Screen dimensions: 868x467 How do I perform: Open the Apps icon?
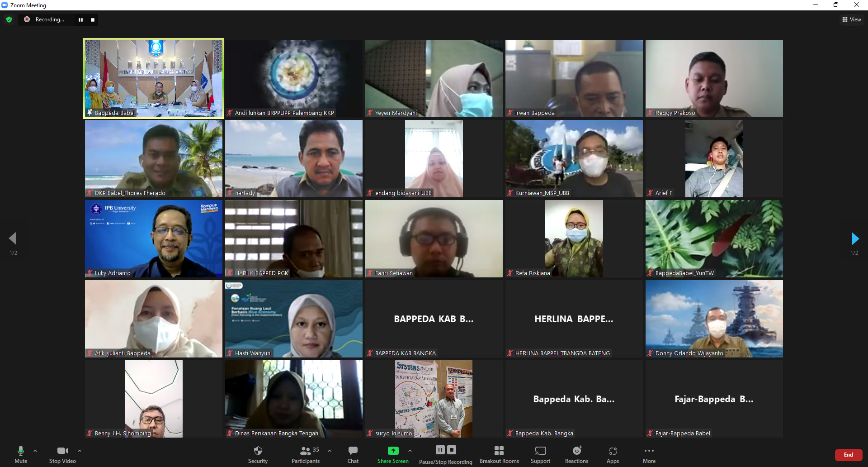point(613,451)
